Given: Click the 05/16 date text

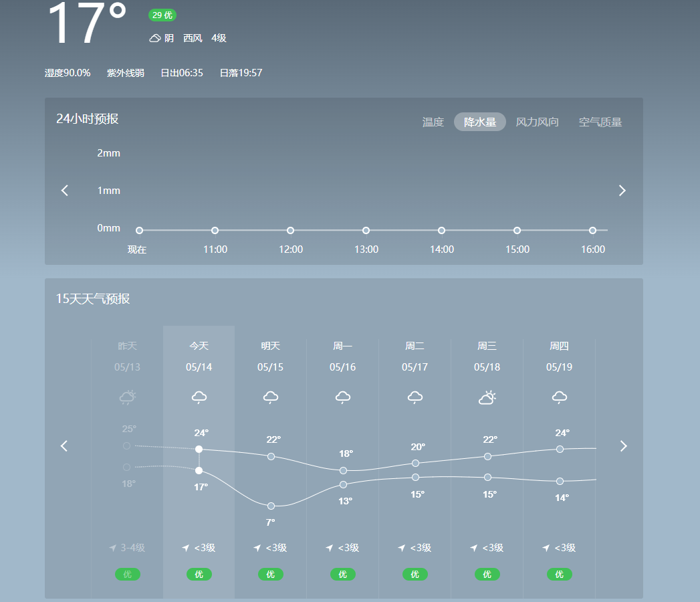Looking at the screenshot, I should point(343,367).
